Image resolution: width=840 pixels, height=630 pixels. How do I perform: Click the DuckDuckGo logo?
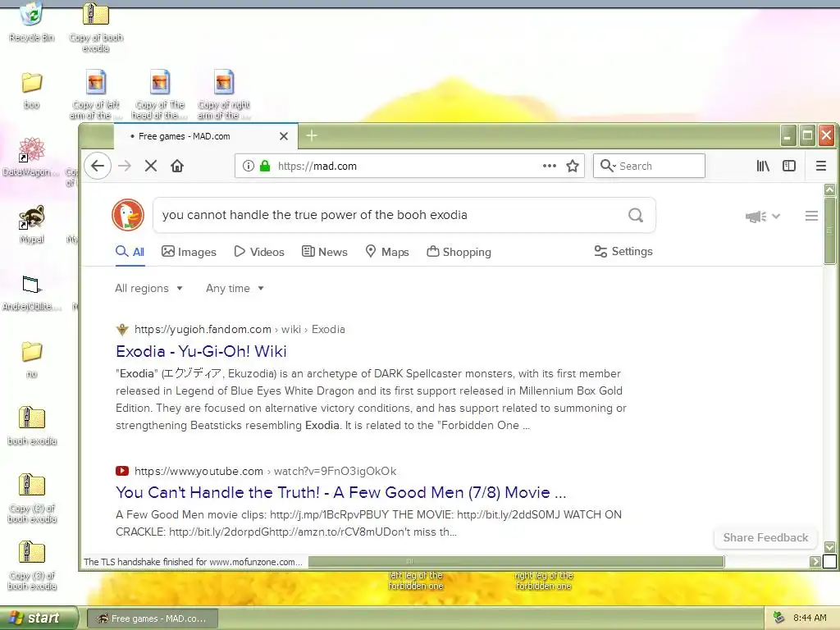pyautogui.click(x=128, y=215)
